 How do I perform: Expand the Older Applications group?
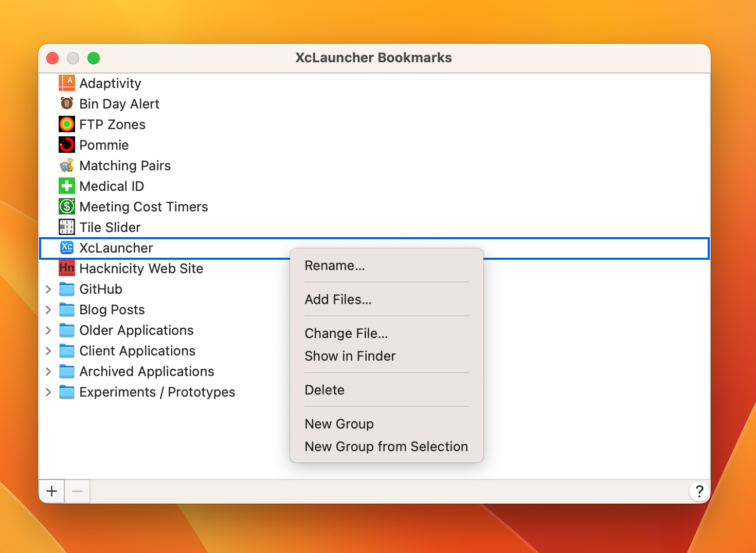pos(48,330)
